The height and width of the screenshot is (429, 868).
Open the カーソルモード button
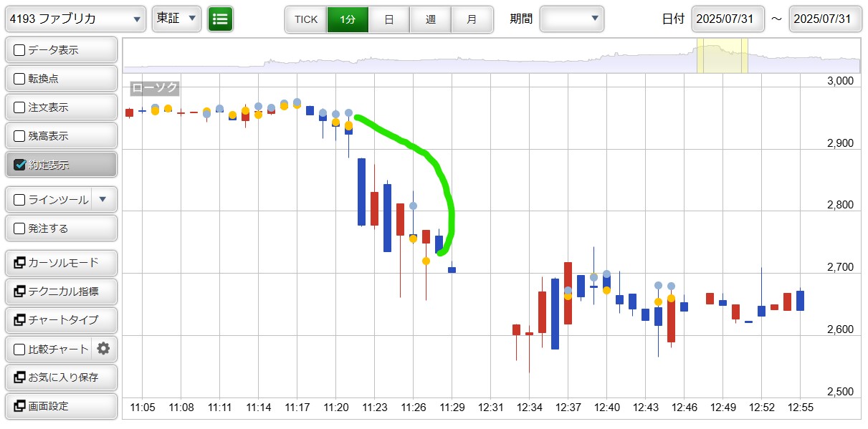click(x=61, y=263)
